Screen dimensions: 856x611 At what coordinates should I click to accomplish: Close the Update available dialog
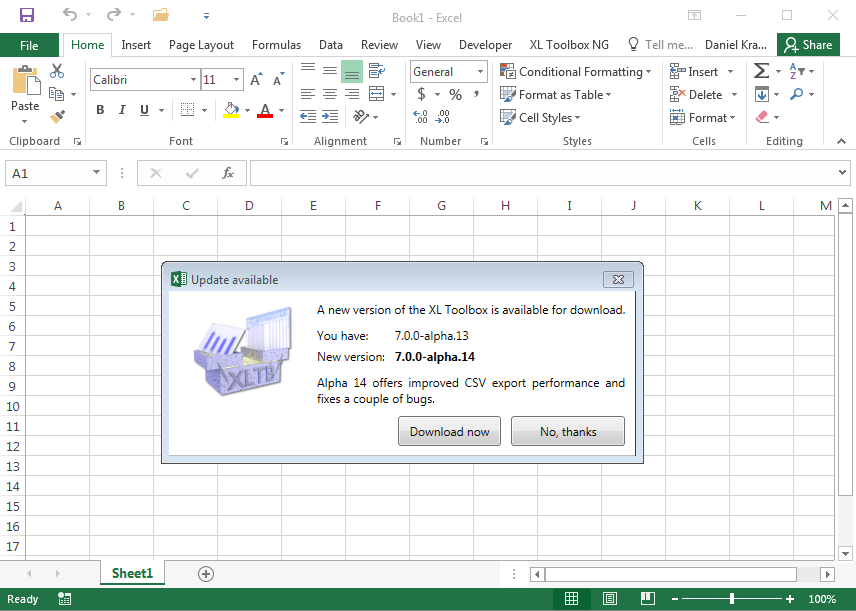[x=618, y=279]
